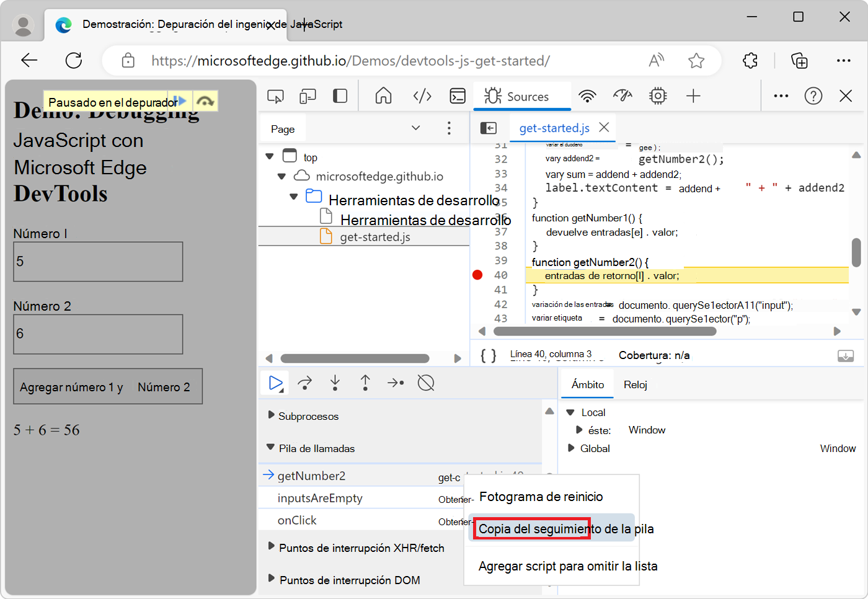Open the Elements tool icon
Image resolution: width=868 pixels, height=599 pixels.
pos(422,96)
